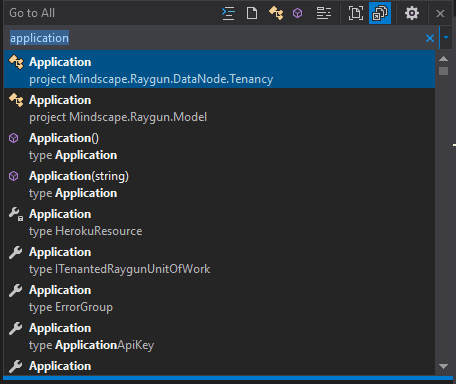
Task: Filter results to symbols only
Action: point(324,13)
